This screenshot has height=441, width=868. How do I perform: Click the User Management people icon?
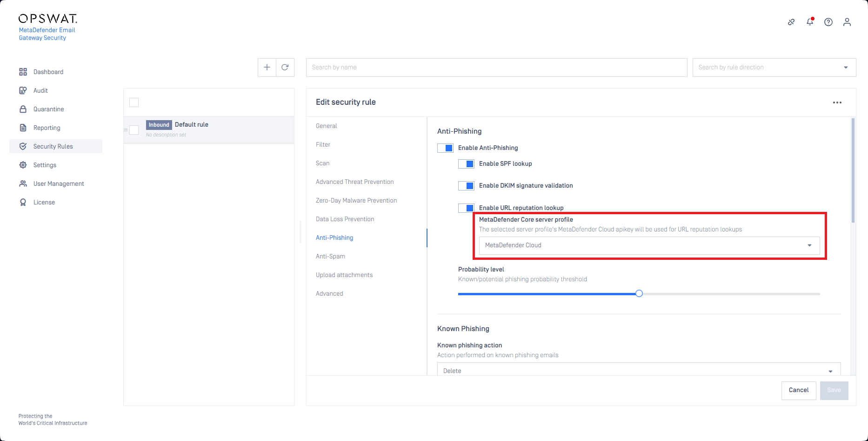[23, 183]
